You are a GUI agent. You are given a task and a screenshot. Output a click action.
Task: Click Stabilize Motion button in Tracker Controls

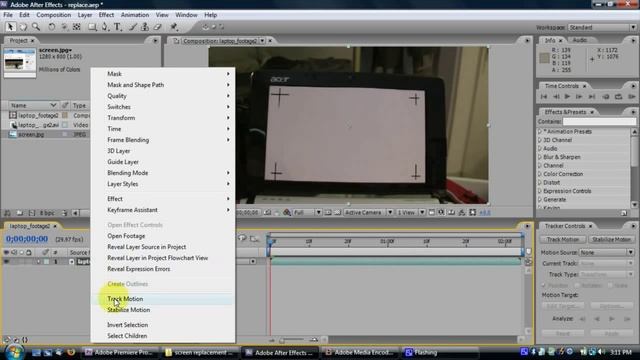611,240
